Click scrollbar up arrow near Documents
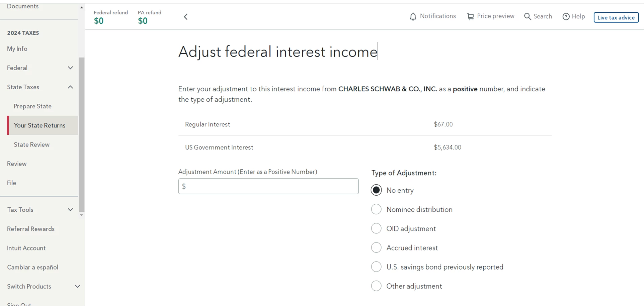644x306 pixels. click(x=81, y=7)
